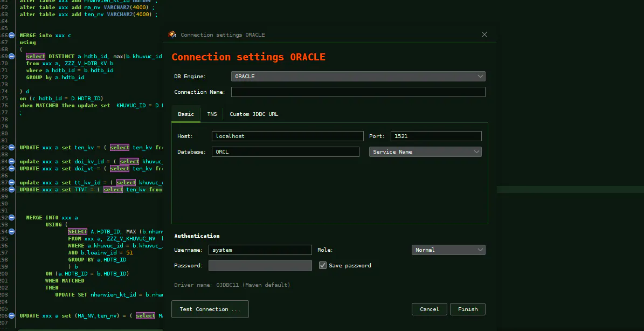Collapse the fold at 'update xxx a set tt_kv_id'

pos(11,182)
